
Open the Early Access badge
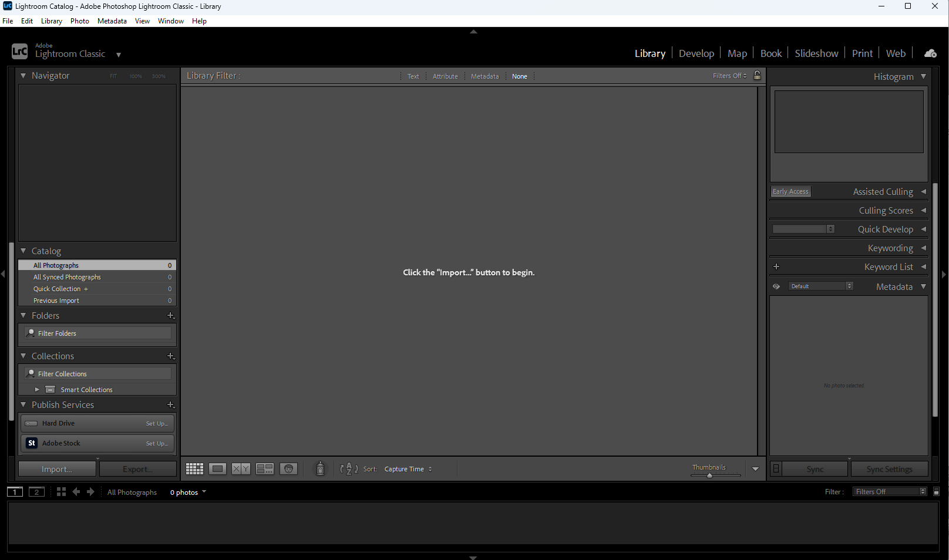coord(790,191)
